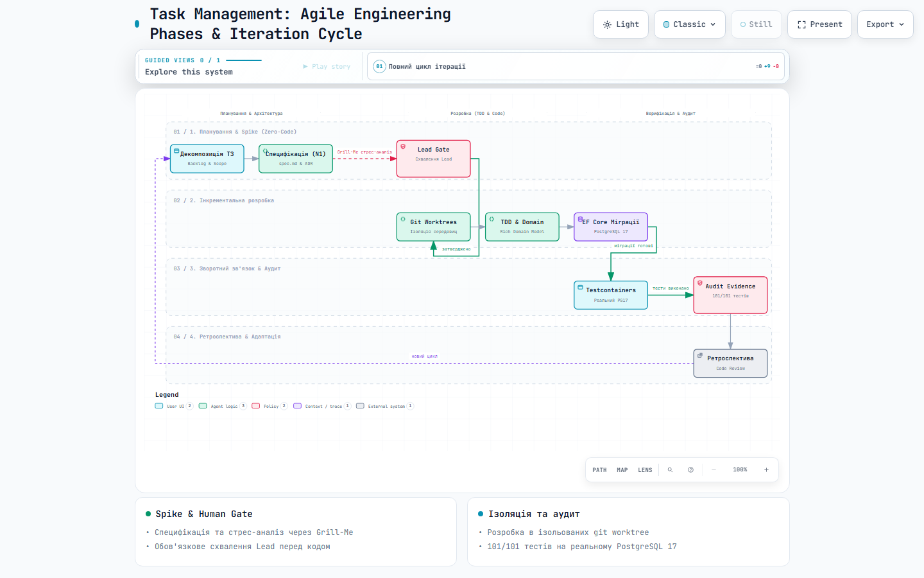Switch to PATH mode

pyautogui.click(x=599, y=470)
